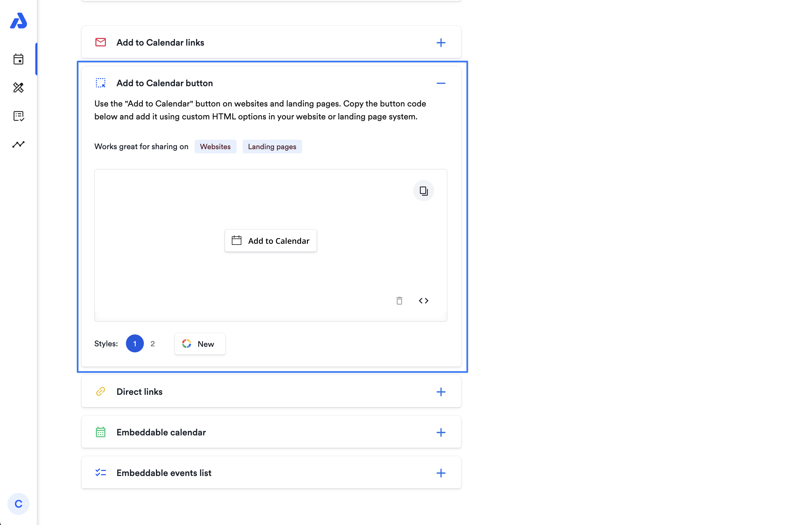This screenshot has height=525, width=812.
Task: Open the calendar events sidebar icon
Action: pos(18,59)
